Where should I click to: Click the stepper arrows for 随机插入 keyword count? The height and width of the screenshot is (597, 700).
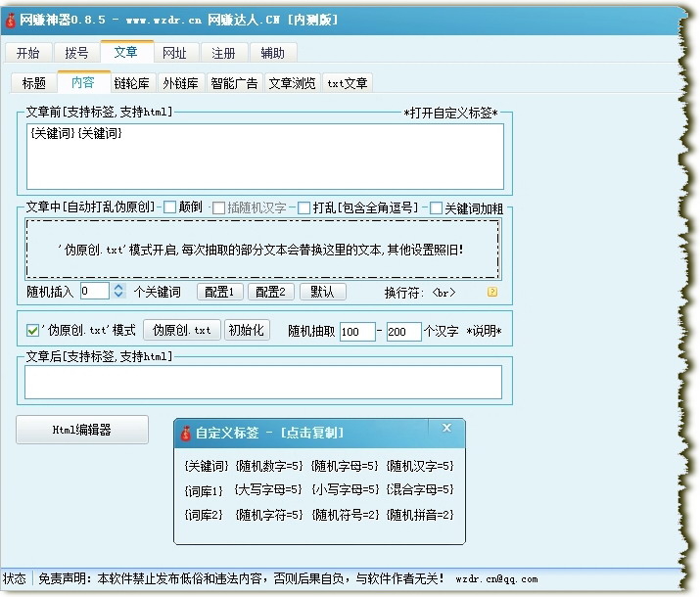click(118, 292)
